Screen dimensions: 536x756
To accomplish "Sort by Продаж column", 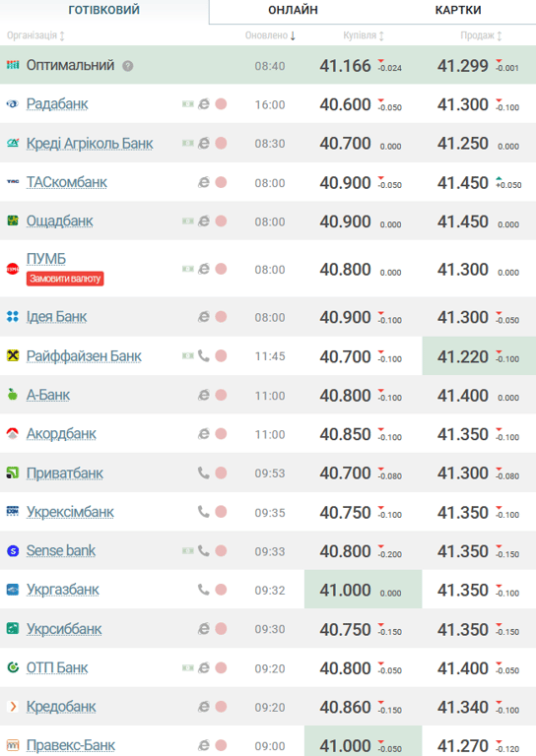I will coord(481,35).
